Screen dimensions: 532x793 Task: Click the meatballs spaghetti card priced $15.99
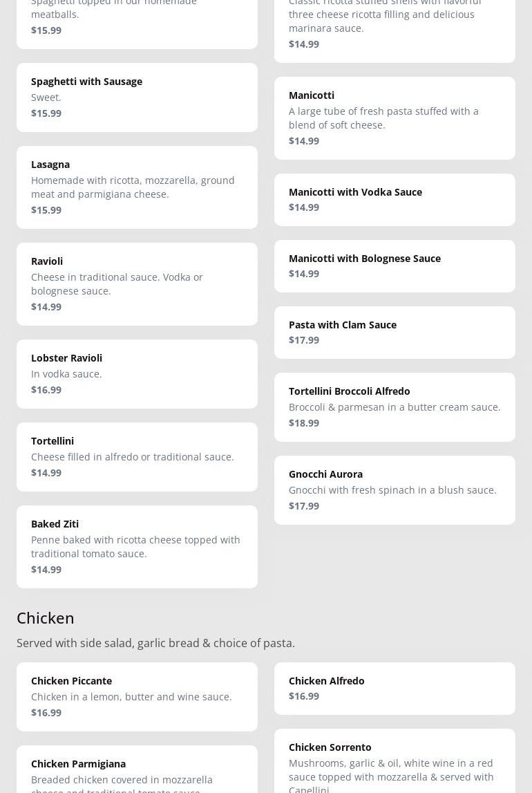(x=137, y=21)
